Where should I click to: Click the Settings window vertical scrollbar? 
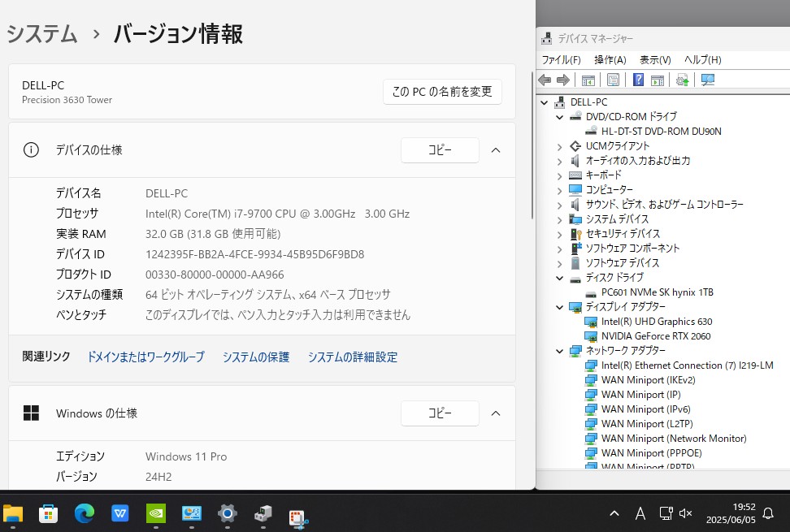(532, 145)
